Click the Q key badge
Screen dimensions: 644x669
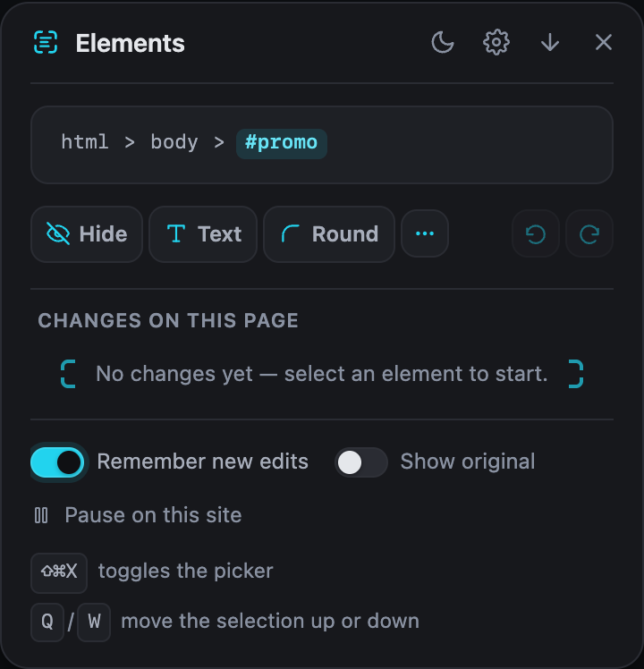(x=47, y=622)
